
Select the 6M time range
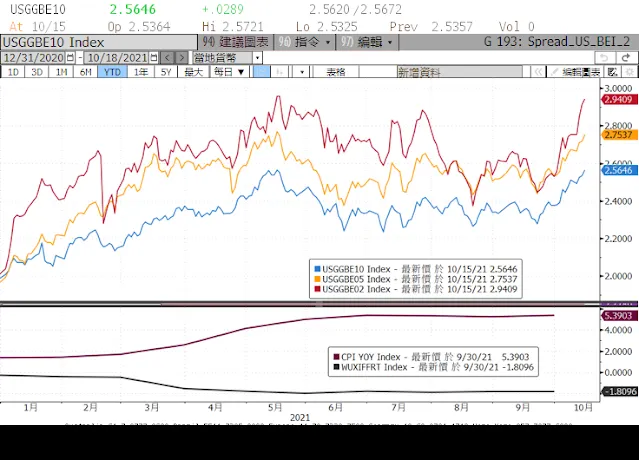[x=86, y=72]
